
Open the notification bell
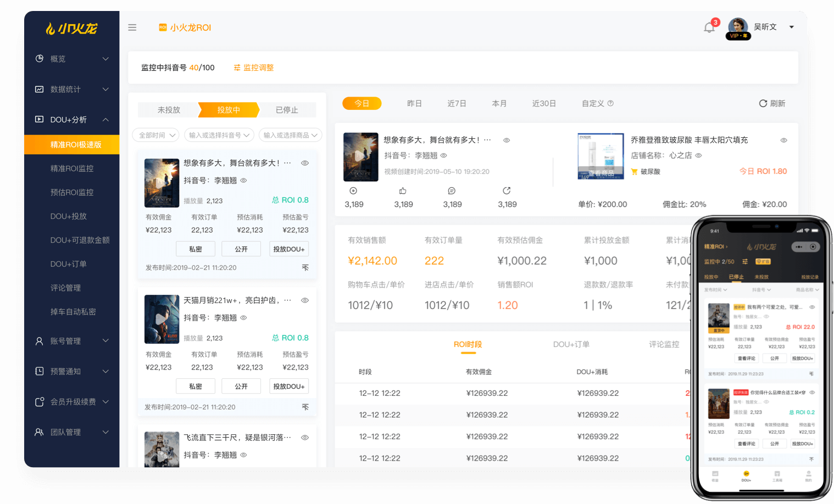point(709,27)
